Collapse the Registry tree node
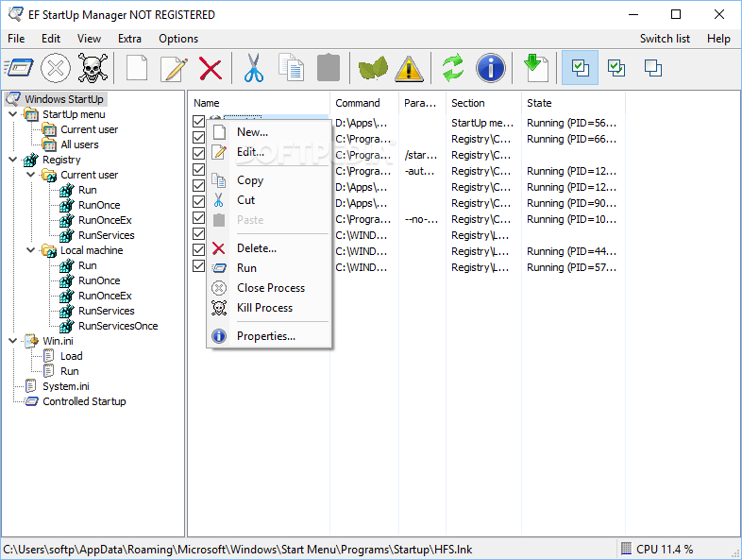 tap(13, 160)
